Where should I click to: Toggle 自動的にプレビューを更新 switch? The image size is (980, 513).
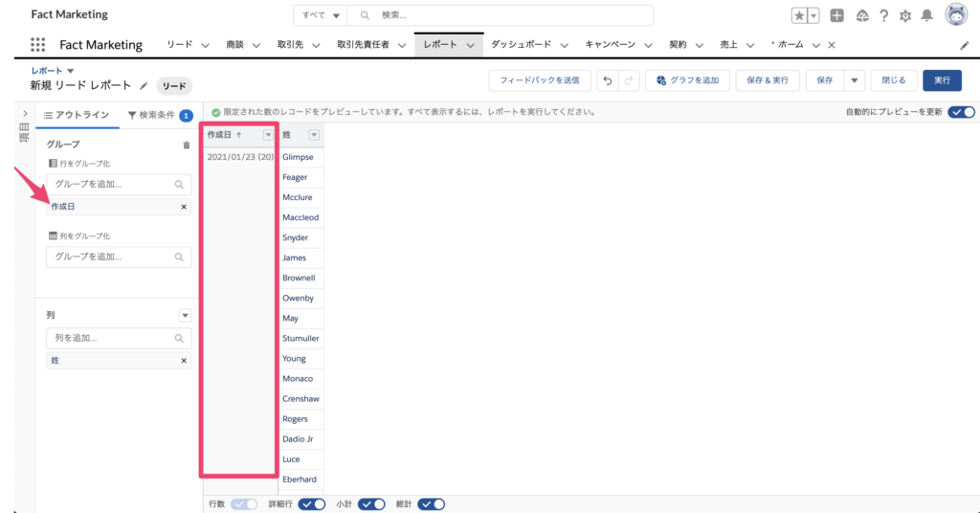[x=961, y=112]
